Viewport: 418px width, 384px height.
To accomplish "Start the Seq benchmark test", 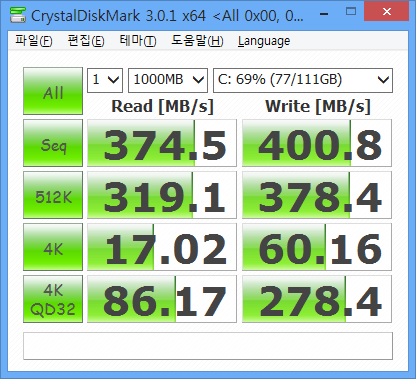I will tap(53, 143).
